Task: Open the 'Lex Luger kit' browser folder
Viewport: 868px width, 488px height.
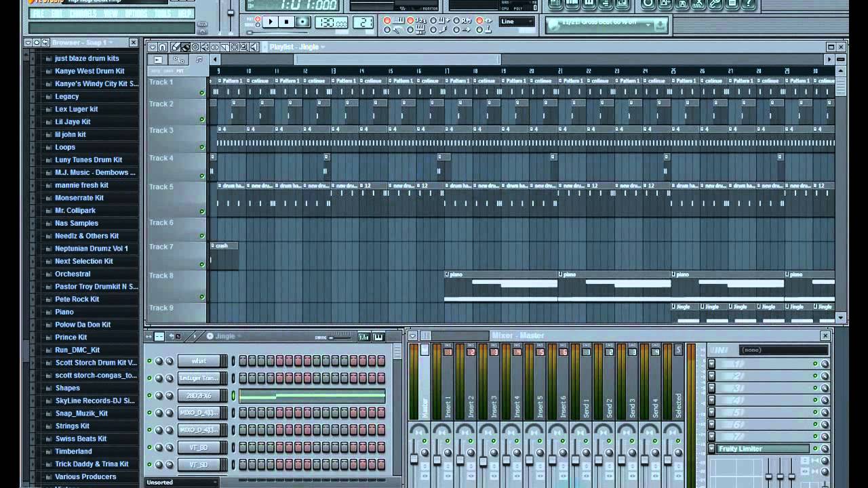Action: pos(76,108)
